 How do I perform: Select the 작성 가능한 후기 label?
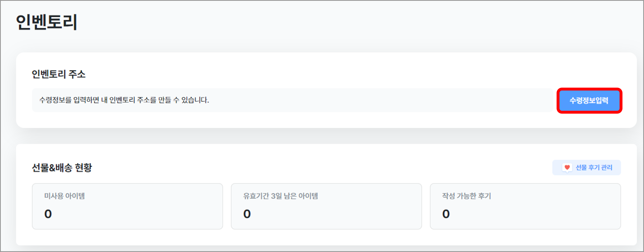point(466,196)
